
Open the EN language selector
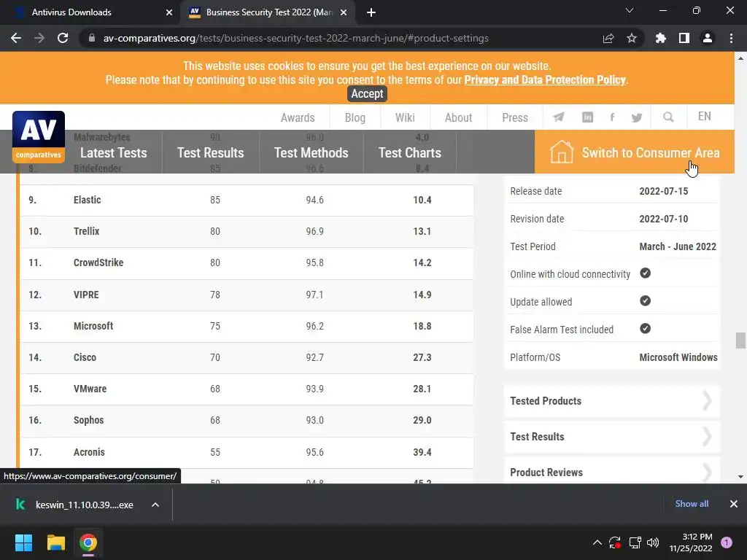pos(704,117)
